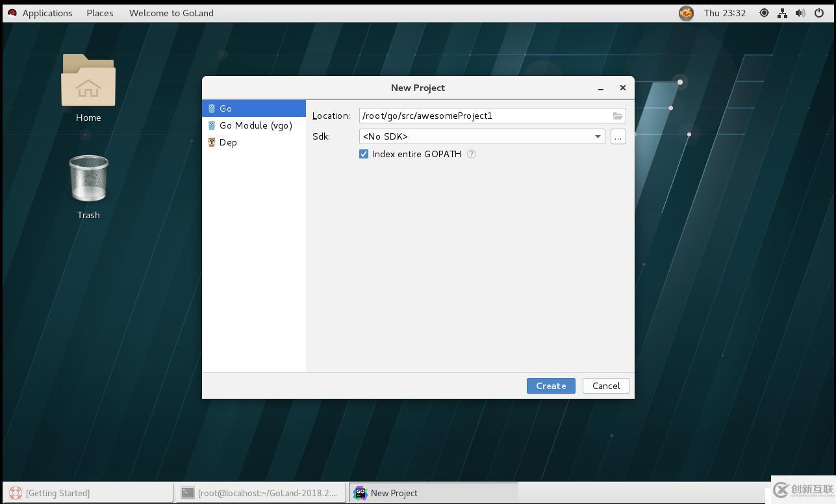836x504 pixels.
Task: Click the Go gopher icon in list
Action: pos(212,108)
